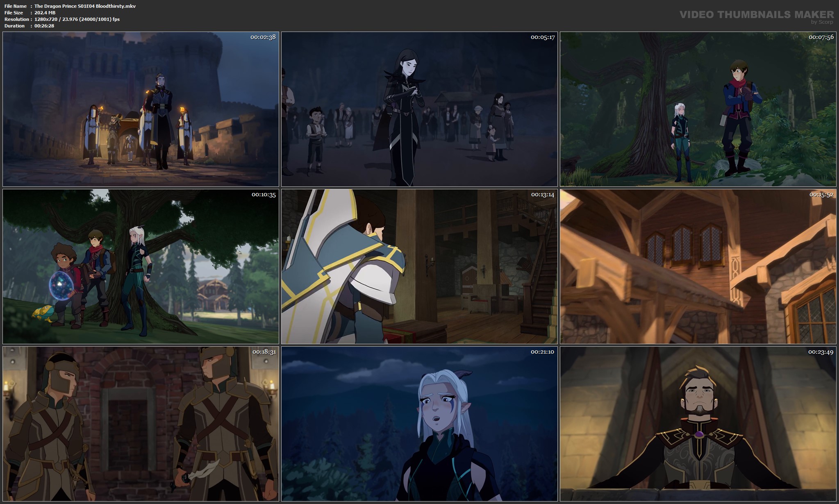Select the bearded man thumbnail at 00:23:49
839x504 pixels.
(x=698, y=424)
